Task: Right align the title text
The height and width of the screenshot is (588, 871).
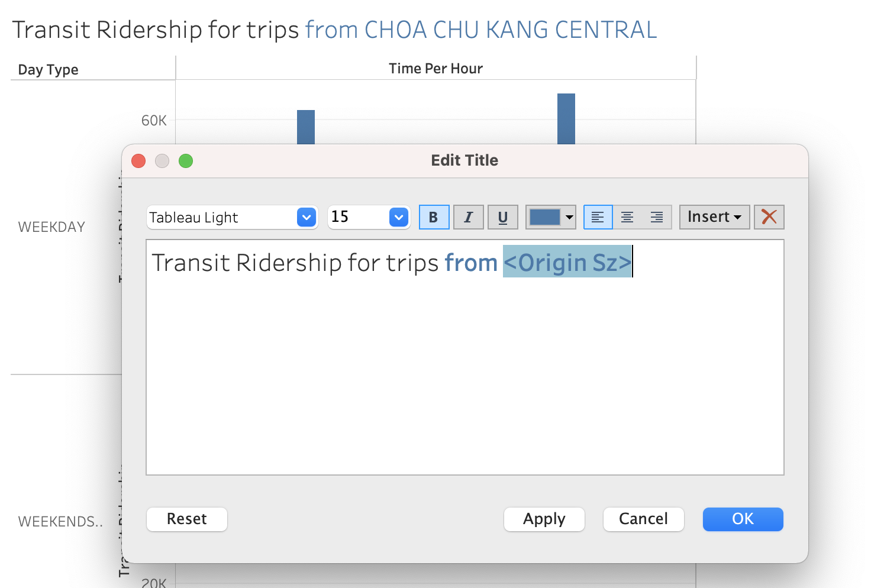Action: coord(657,217)
